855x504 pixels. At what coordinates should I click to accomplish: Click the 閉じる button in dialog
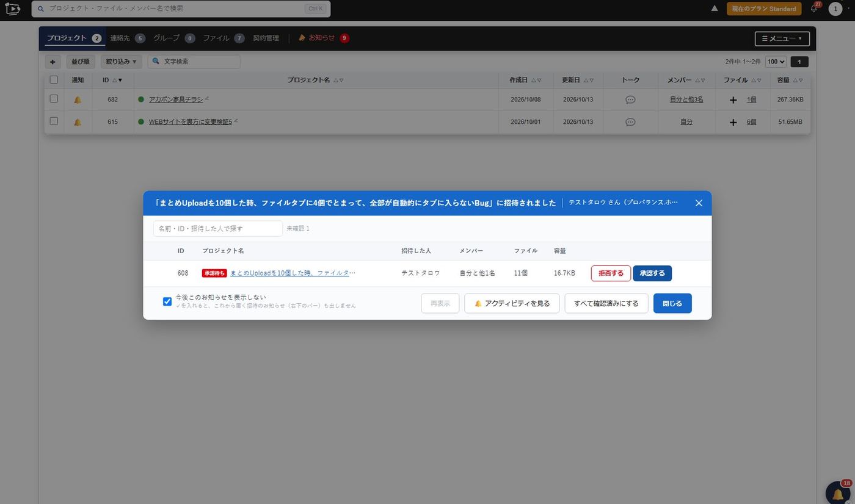[x=672, y=303]
